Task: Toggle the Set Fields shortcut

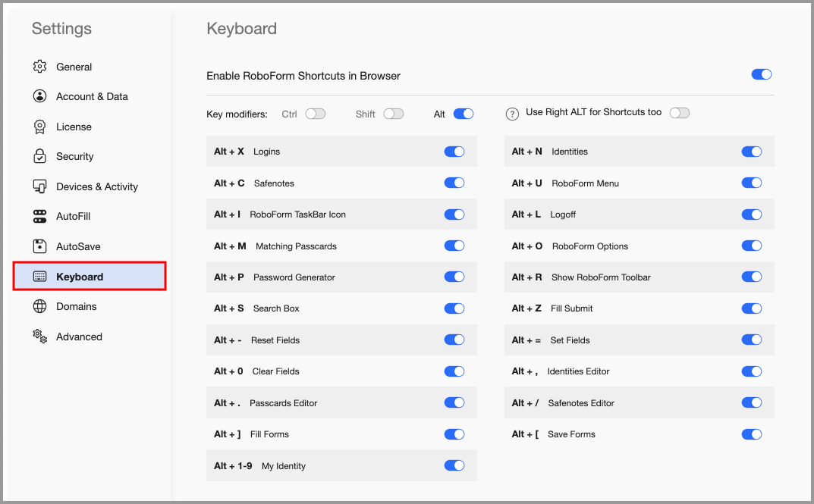Action: pos(752,340)
